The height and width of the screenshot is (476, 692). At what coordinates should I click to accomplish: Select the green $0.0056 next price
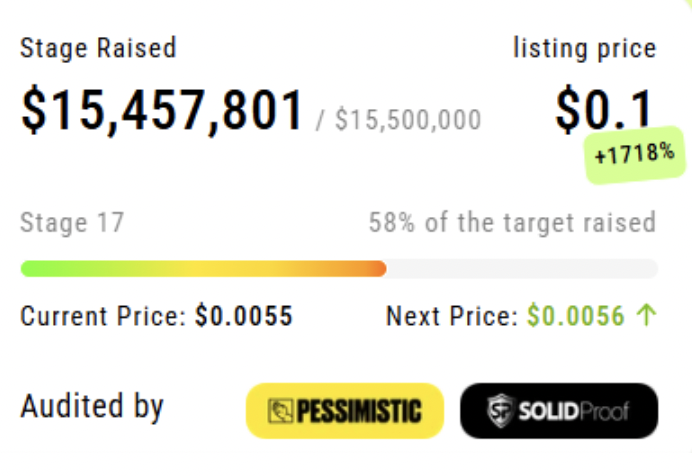click(575, 317)
